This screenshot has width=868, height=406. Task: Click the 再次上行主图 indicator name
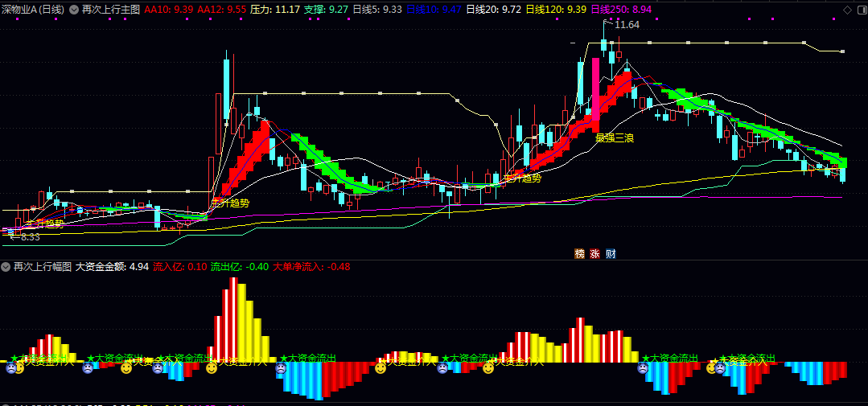click(111, 10)
